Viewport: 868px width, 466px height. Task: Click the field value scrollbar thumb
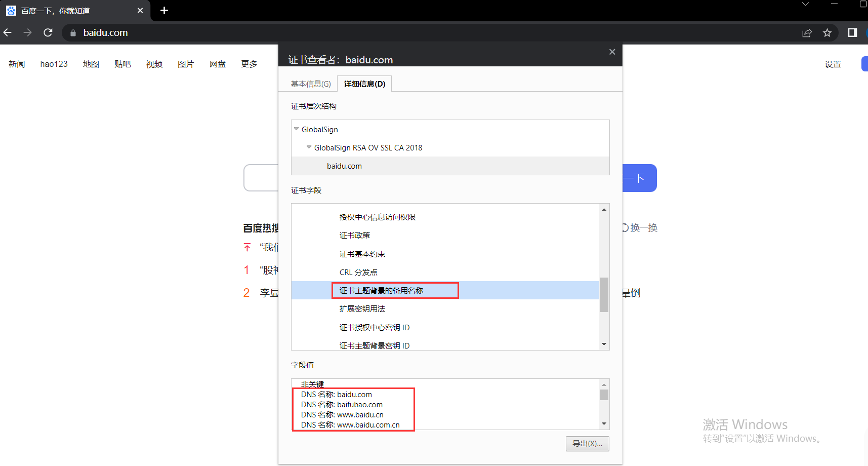point(604,395)
